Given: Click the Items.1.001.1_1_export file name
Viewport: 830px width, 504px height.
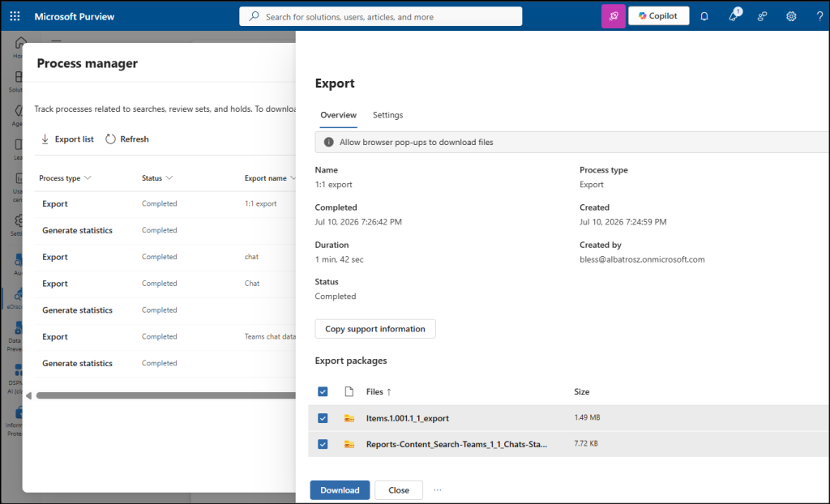Looking at the screenshot, I should point(408,418).
